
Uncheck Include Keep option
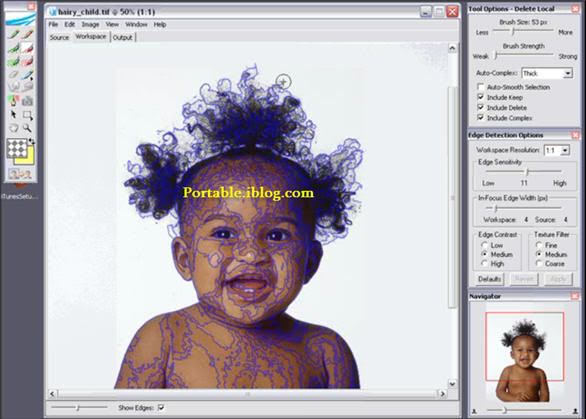pos(481,97)
